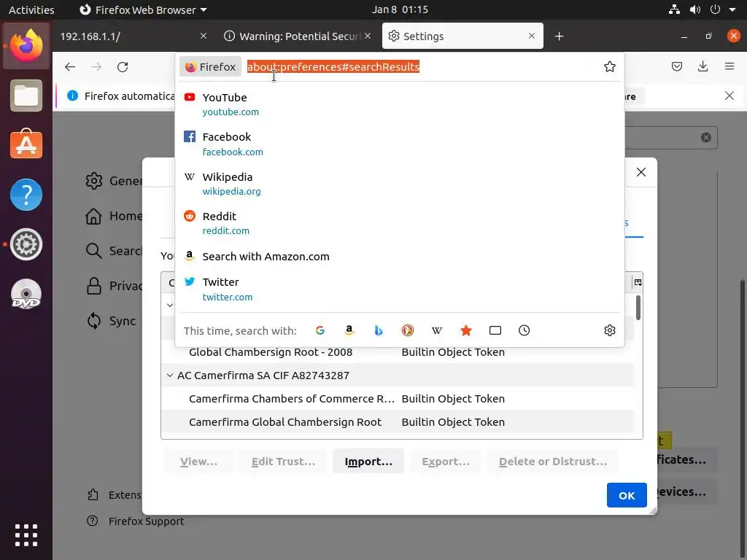The image size is (747, 560).
Task: Switch to the Warning: Potential Security tab
Action: coord(298,36)
